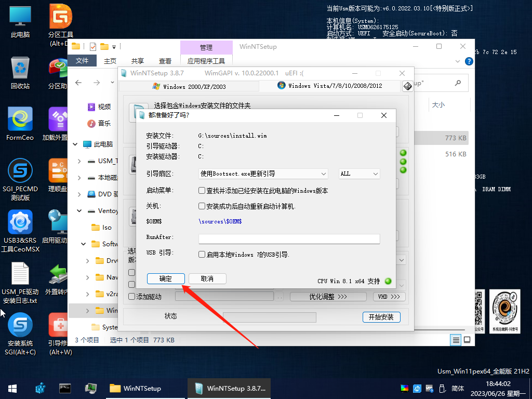Open the 此电脑 desktop icon

pos(20,21)
